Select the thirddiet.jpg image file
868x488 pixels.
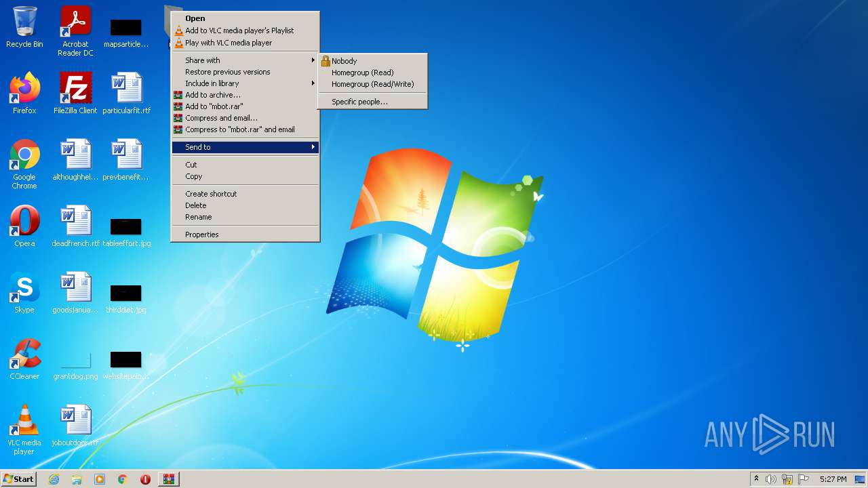pyautogui.click(x=126, y=298)
